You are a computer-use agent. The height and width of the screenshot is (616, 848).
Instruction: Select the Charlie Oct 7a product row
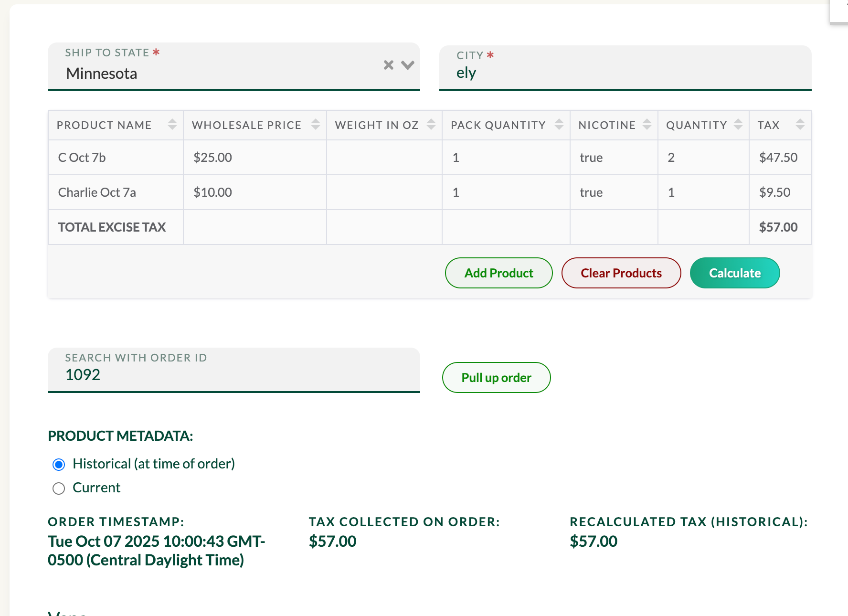pyautogui.click(x=97, y=192)
